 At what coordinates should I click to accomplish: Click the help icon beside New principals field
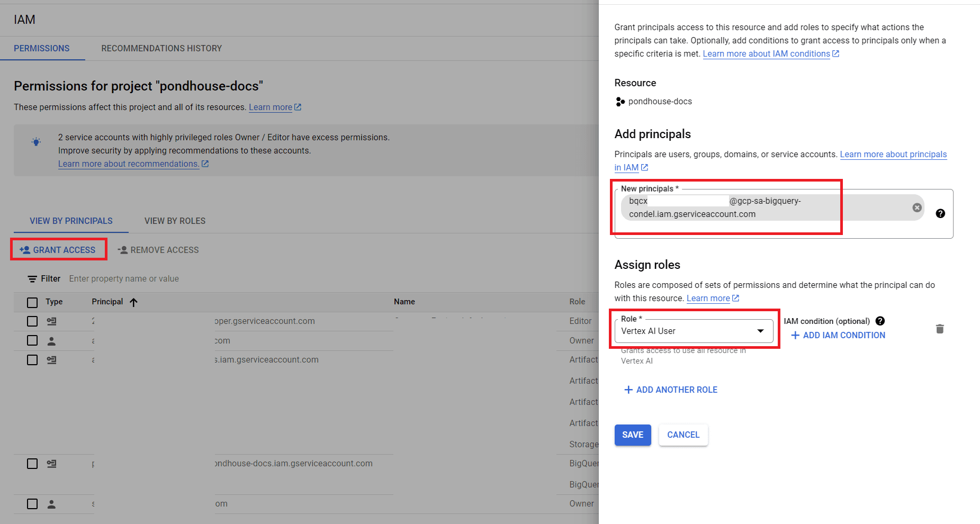click(940, 213)
